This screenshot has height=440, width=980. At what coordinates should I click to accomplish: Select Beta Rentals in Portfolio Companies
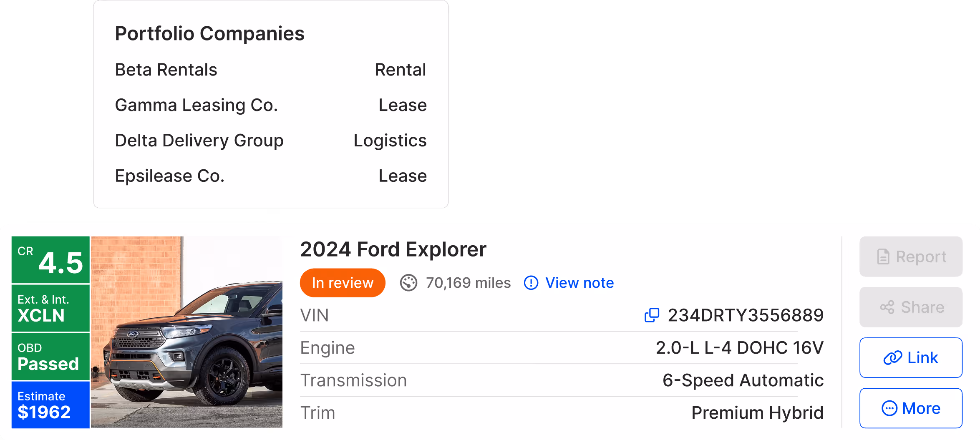click(166, 70)
